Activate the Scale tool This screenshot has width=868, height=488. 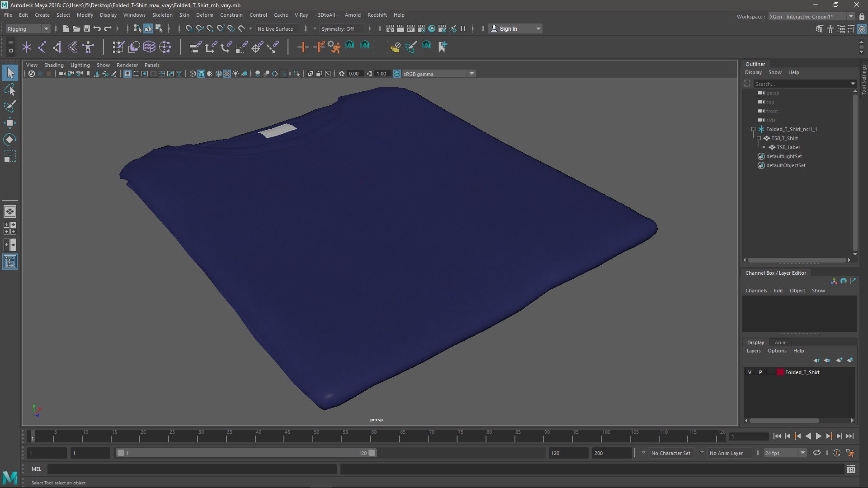[10, 156]
